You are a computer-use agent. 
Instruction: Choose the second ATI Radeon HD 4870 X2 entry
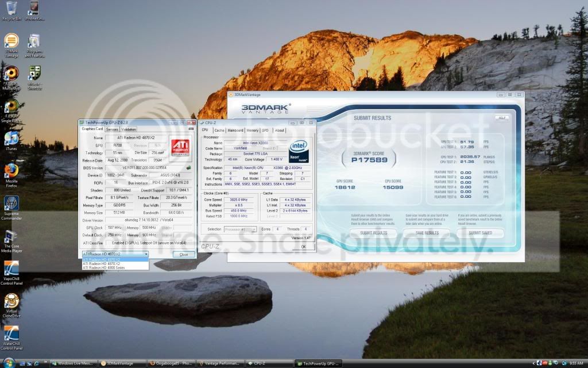(115, 263)
